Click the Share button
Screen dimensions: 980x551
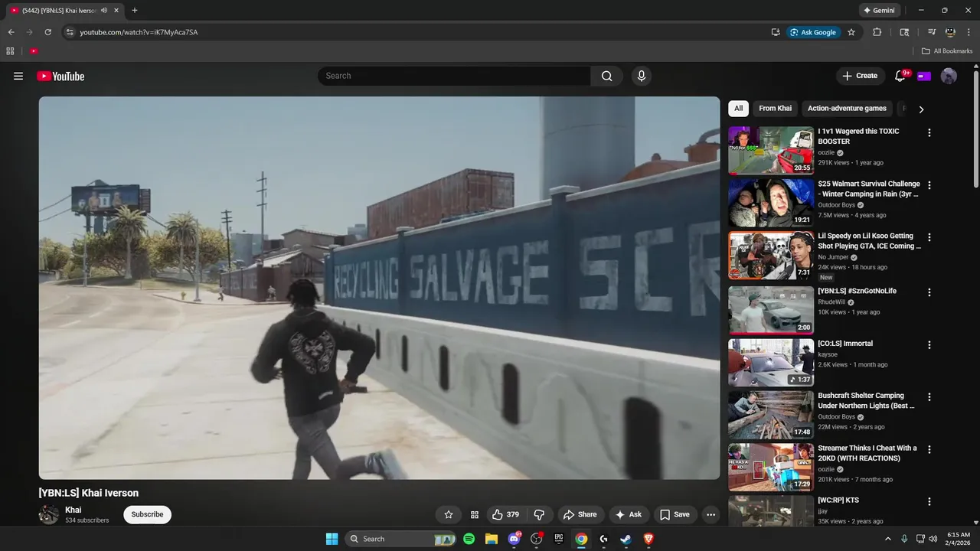579,514
